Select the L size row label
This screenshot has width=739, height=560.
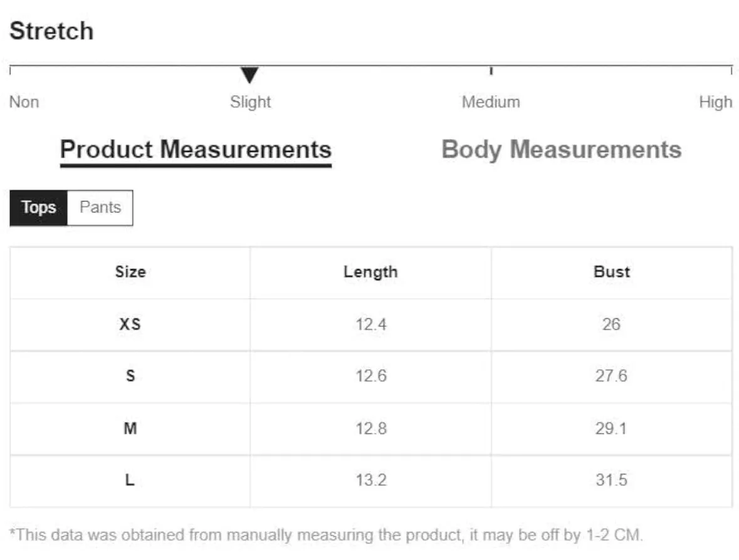130,480
